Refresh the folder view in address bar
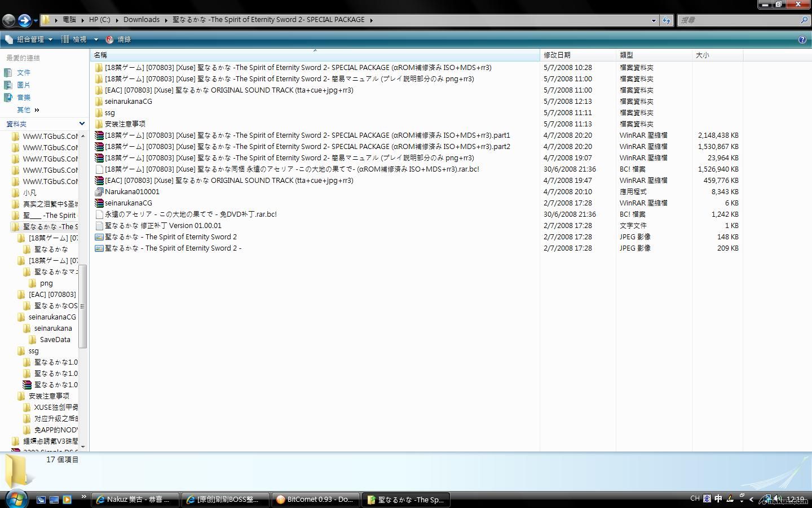This screenshot has width=812, height=508. pos(667,20)
